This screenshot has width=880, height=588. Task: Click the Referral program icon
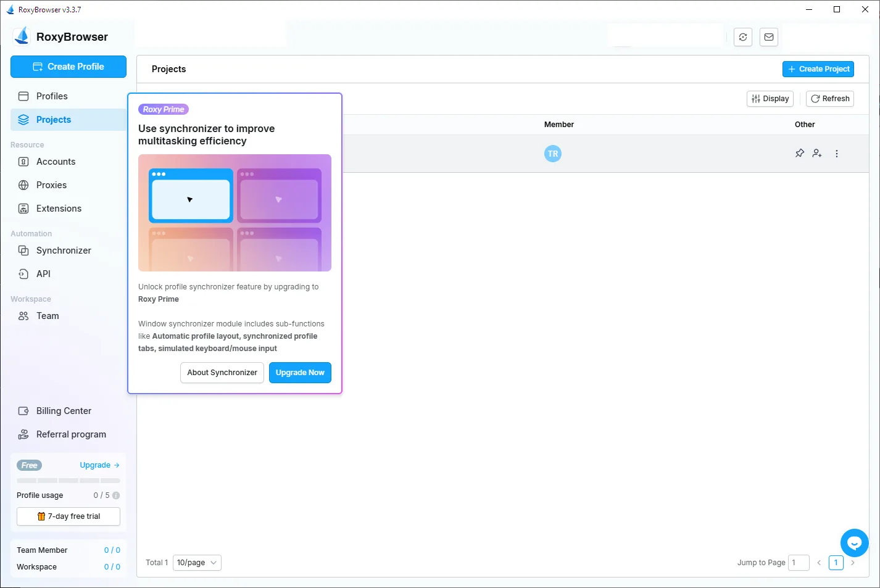point(23,434)
